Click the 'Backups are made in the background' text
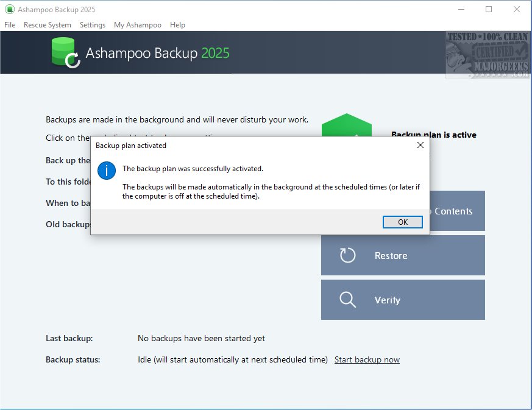The height and width of the screenshot is (410, 532). coord(177,119)
